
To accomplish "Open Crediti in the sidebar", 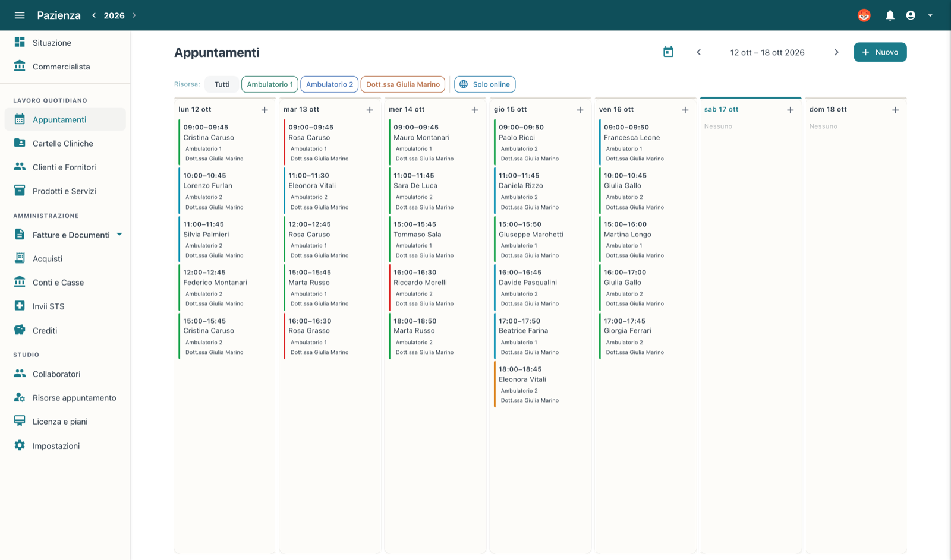I will click(65, 331).
